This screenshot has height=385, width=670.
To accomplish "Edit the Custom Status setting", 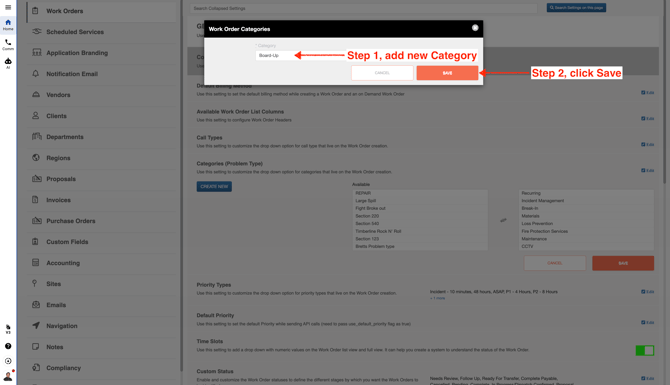I will tap(647, 378).
